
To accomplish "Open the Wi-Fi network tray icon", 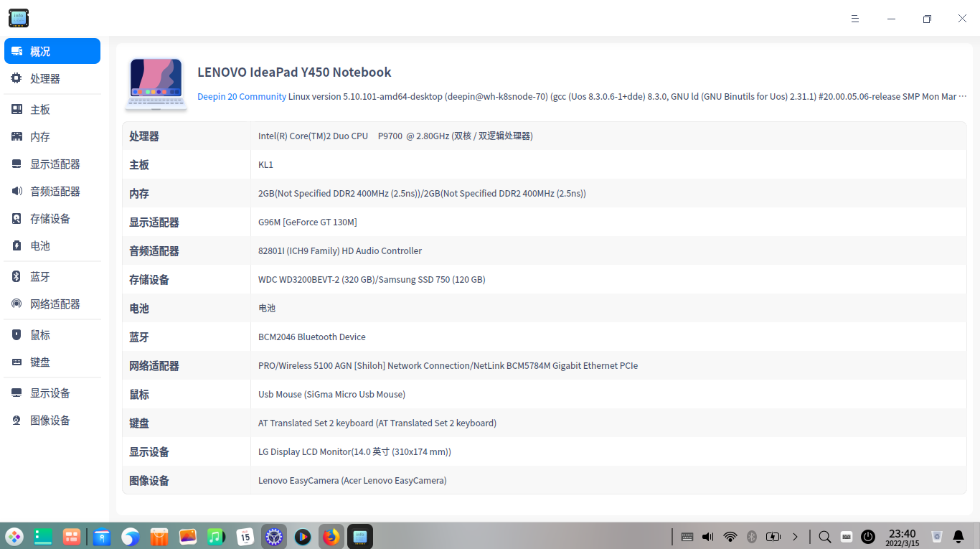I will tap(730, 536).
